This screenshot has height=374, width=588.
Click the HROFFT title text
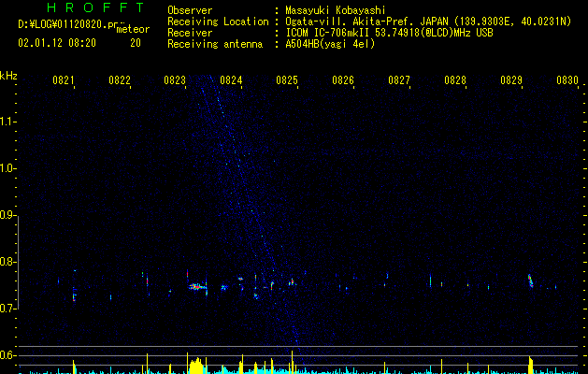[95, 7]
